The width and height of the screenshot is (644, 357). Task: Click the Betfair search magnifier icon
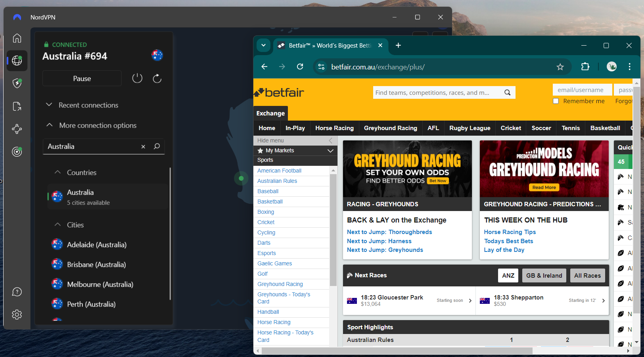(x=508, y=92)
